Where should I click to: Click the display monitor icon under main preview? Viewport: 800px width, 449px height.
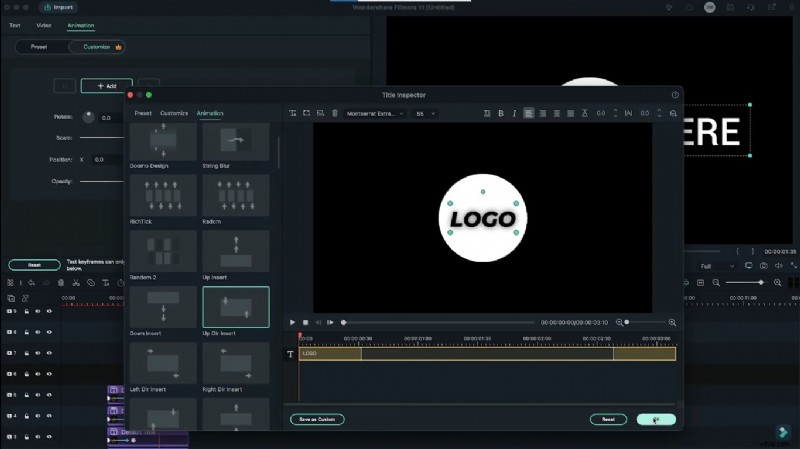click(x=748, y=266)
